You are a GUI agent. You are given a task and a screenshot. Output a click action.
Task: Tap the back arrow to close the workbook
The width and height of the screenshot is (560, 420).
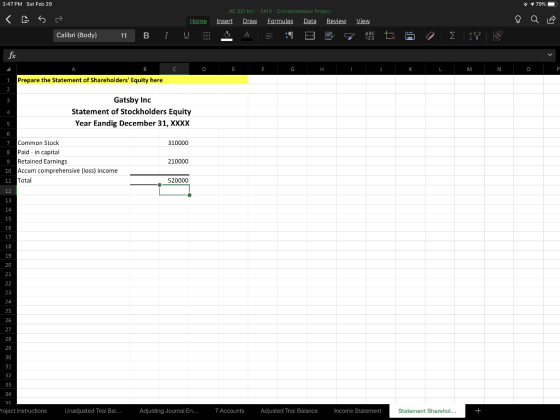pos(8,19)
